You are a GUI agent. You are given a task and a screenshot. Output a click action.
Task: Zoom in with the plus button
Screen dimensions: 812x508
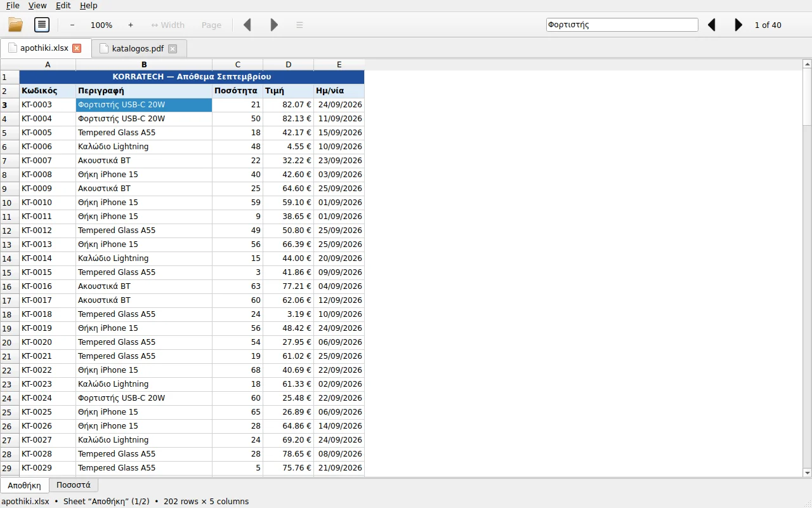(x=131, y=25)
